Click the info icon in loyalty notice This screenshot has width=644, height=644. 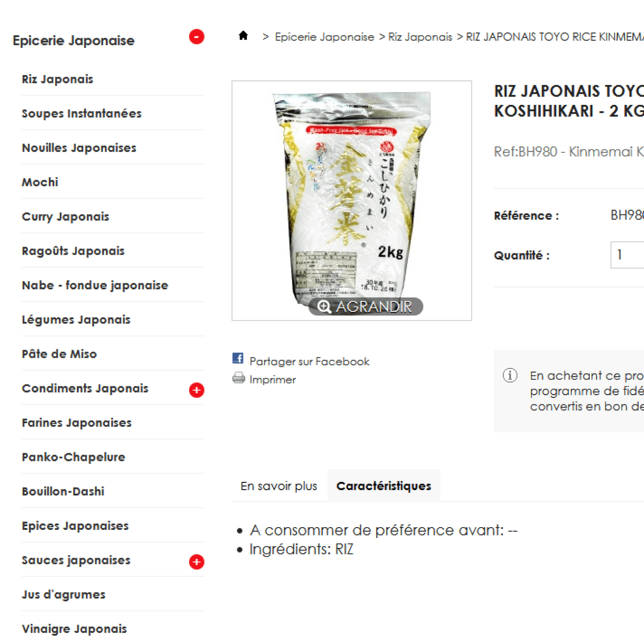[510, 375]
